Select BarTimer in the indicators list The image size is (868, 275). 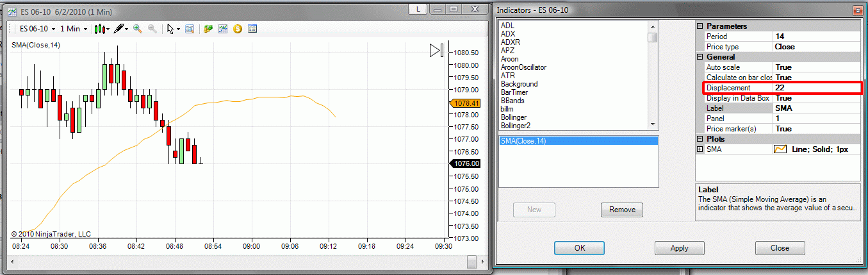pyautogui.click(x=515, y=92)
